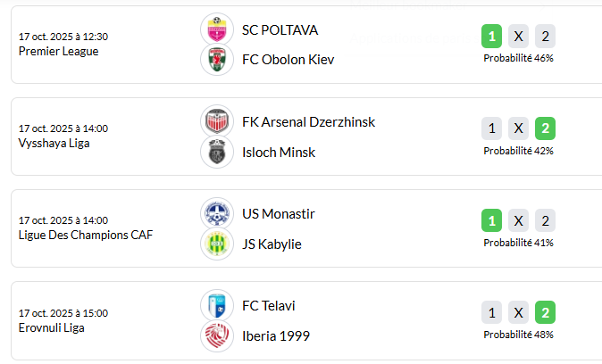Screen dimensions: 602x364
Task: Select draw X for Arsenal Dzerzhinsk match
Action: tap(518, 128)
